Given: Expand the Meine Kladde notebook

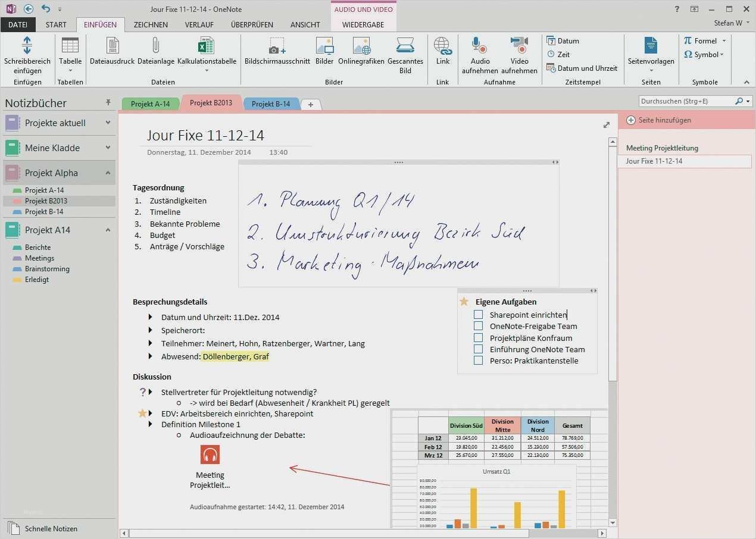Looking at the screenshot, I should pos(108,148).
